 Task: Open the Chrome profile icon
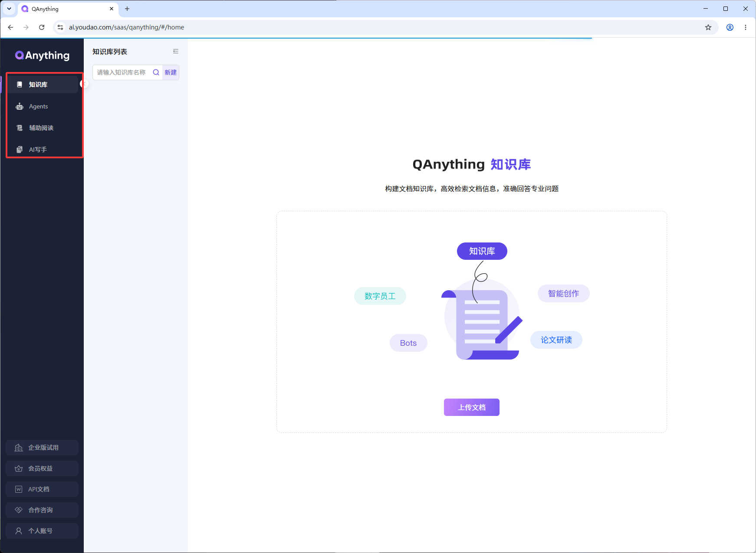tap(730, 27)
